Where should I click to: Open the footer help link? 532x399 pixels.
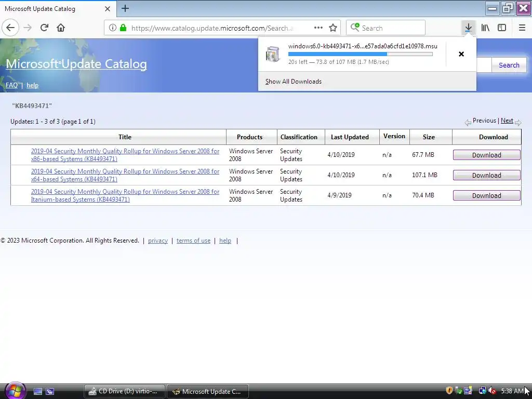click(x=225, y=241)
